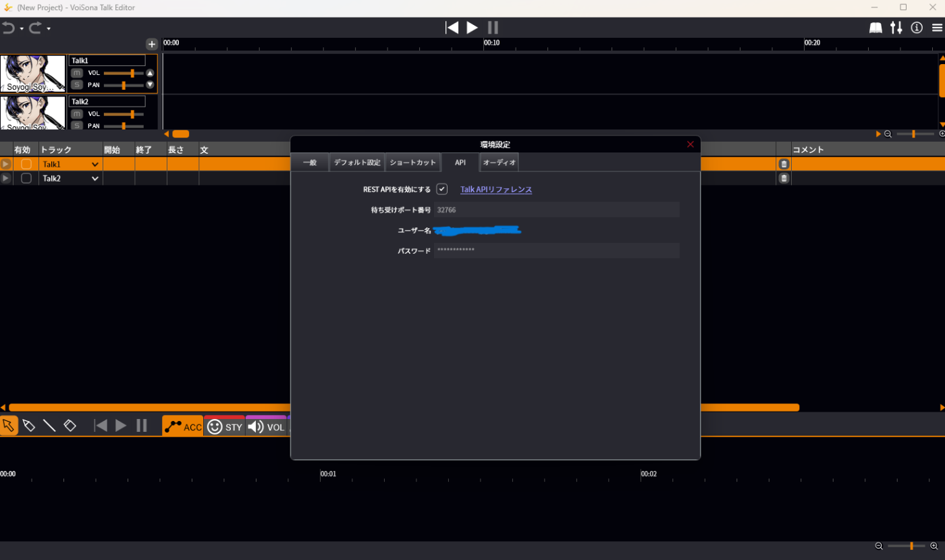Zoom out track timeline with minus magnifier

[888, 134]
